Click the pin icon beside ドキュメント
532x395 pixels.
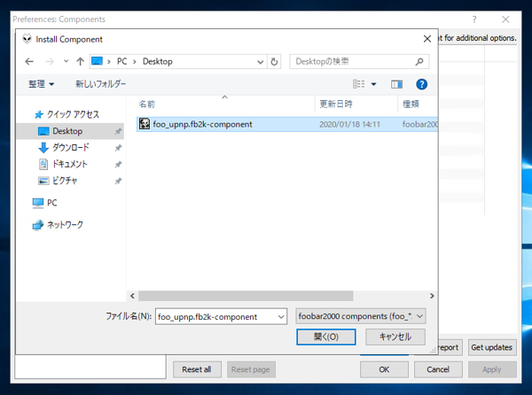(x=118, y=165)
